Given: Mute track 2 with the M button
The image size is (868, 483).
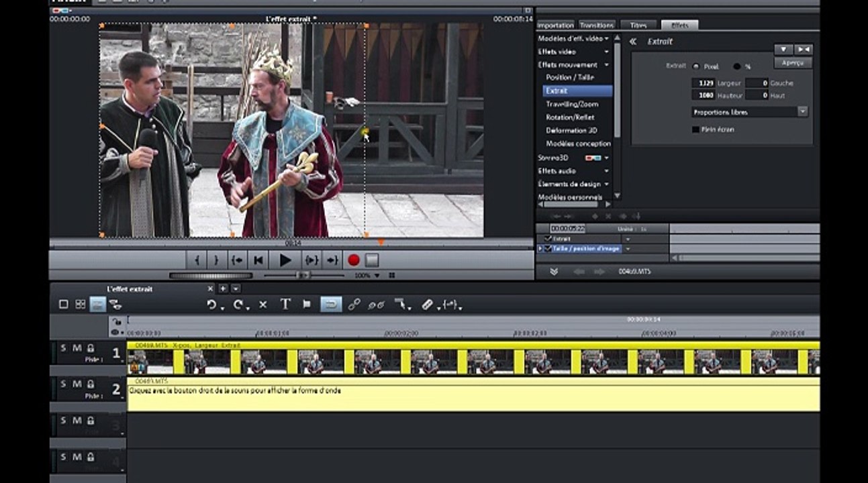Looking at the screenshot, I should (77, 384).
